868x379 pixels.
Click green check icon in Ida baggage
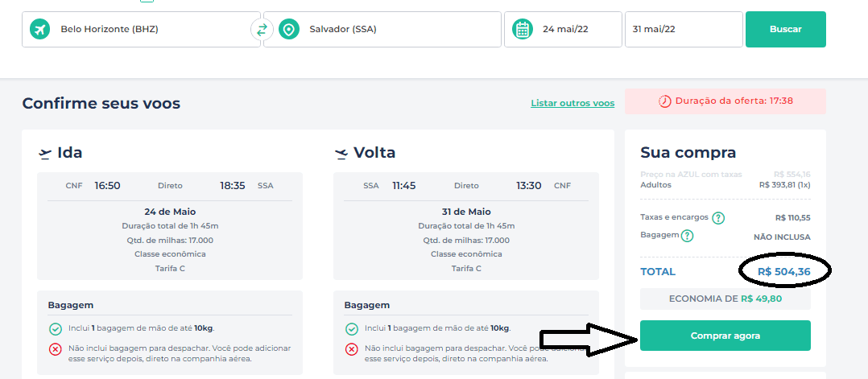pyautogui.click(x=55, y=329)
